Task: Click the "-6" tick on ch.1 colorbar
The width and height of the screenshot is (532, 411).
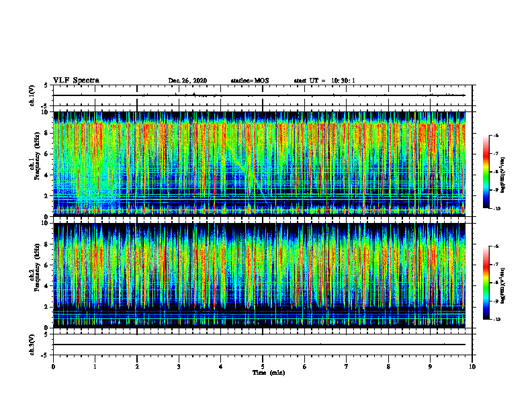Action: pyautogui.click(x=496, y=135)
